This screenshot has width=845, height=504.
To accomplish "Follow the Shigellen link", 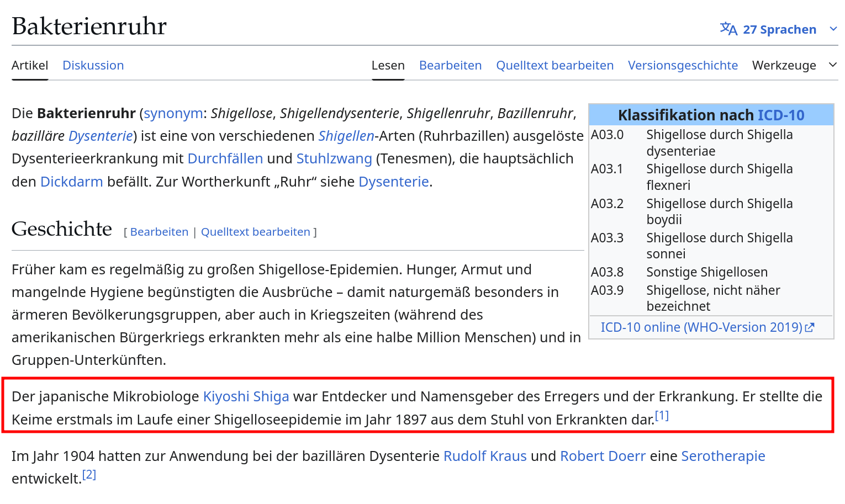I will coord(346,136).
